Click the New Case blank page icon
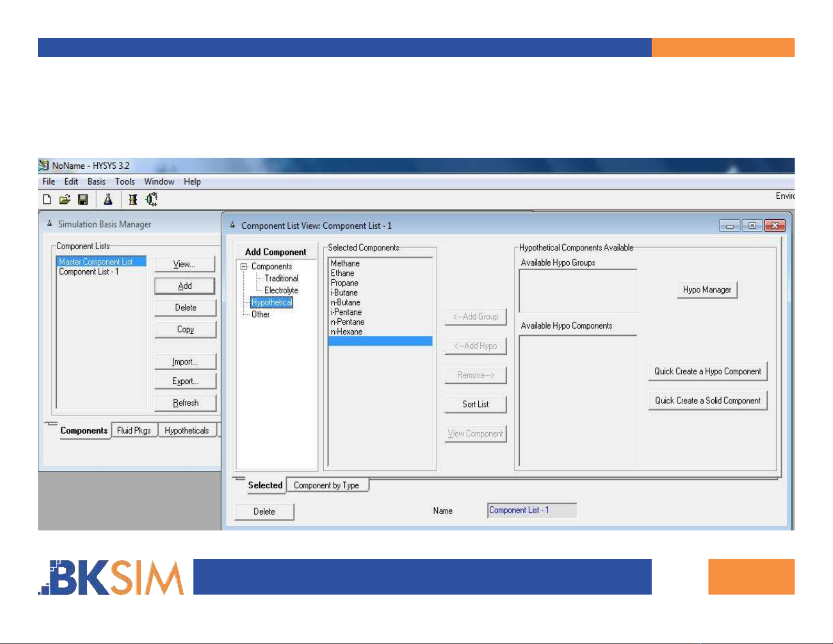 point(47,200)
